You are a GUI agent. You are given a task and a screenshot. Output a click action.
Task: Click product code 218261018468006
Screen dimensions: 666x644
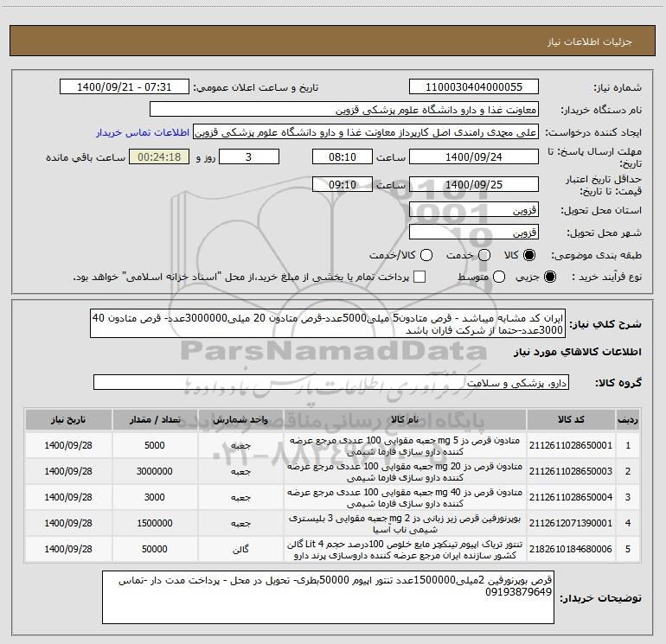point(571,549)
